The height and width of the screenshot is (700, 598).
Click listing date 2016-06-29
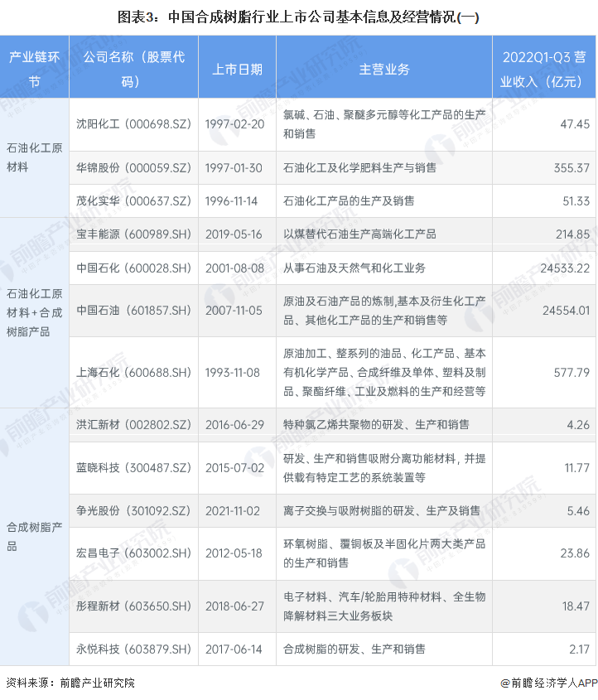click(234, 424)
